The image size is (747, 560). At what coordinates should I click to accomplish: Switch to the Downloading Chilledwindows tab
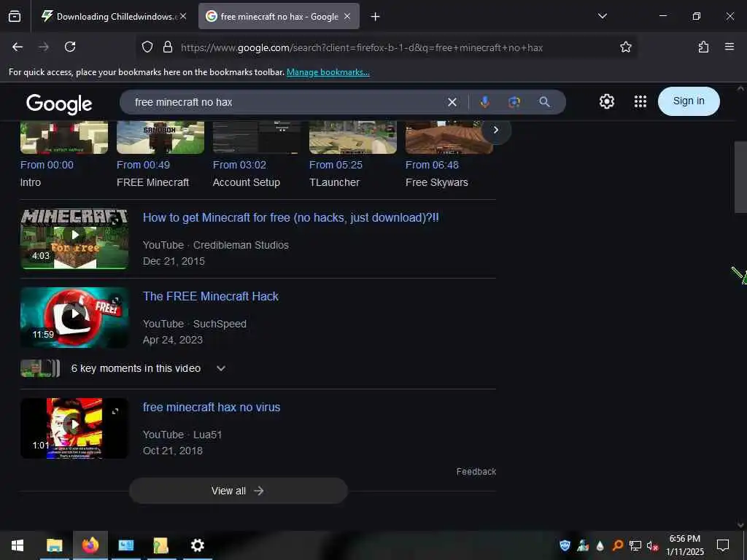[x=115, y=17]
